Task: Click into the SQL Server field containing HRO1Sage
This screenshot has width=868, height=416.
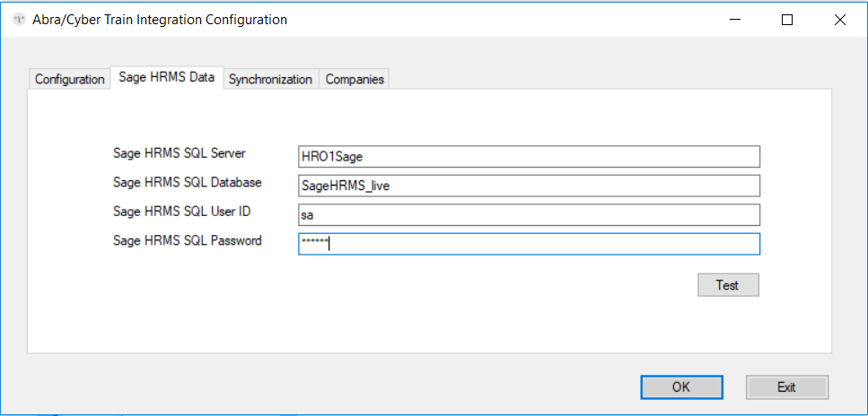Action: point(529,157)
